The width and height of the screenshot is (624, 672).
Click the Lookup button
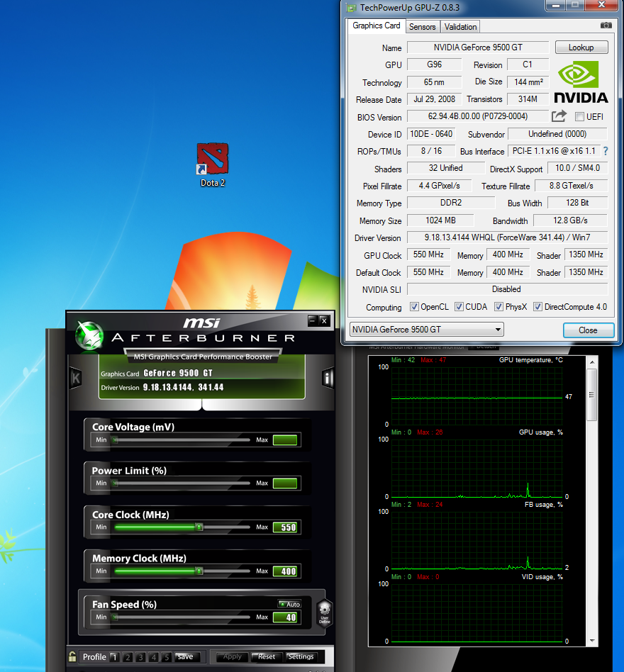[581, 47]
